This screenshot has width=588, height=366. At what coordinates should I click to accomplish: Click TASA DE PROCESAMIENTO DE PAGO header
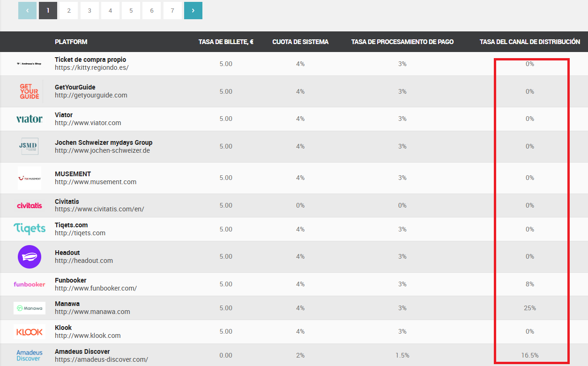(402, 42)
